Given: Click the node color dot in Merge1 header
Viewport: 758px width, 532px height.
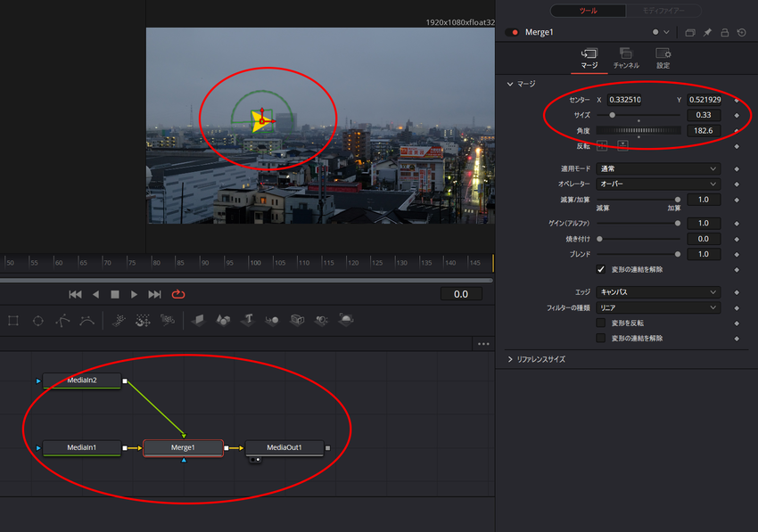Looking at the screenshot, I should tap(655, 32).
